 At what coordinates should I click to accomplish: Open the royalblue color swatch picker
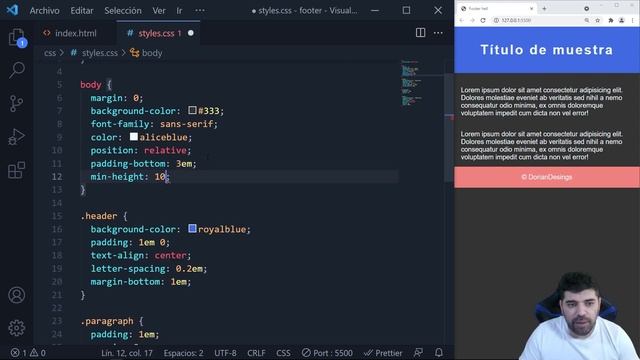(x=192, y=229)
